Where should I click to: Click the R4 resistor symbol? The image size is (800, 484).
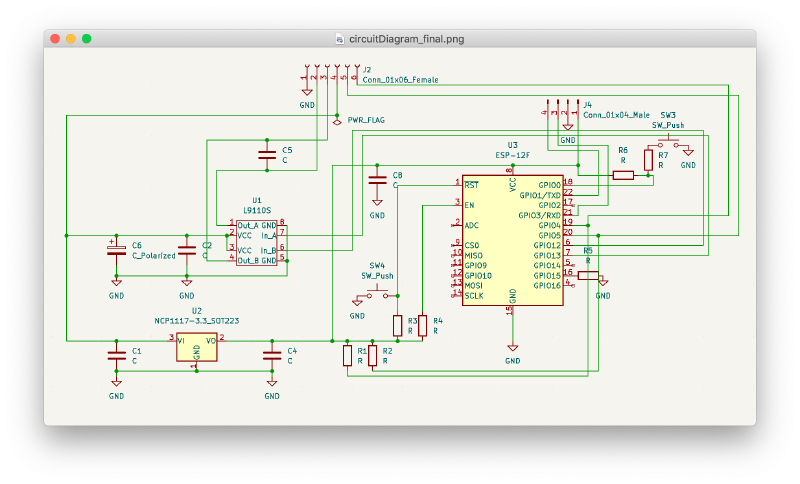tap(422, 325)
